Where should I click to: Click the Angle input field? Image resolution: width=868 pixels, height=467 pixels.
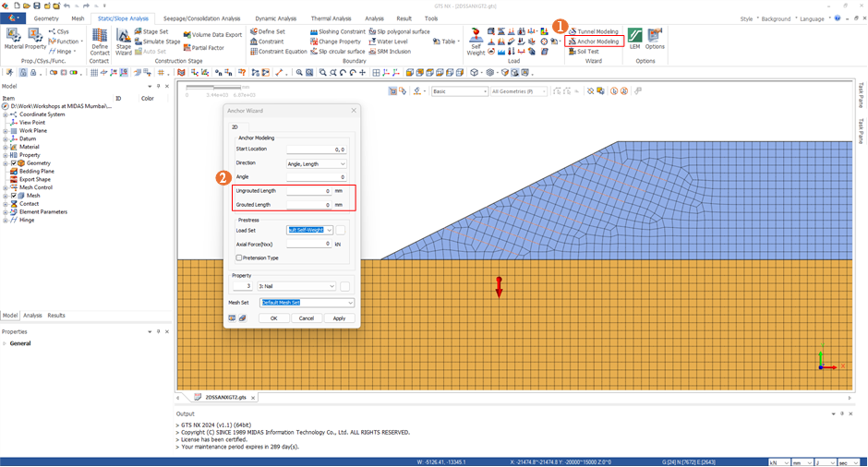tap(317, 177)
